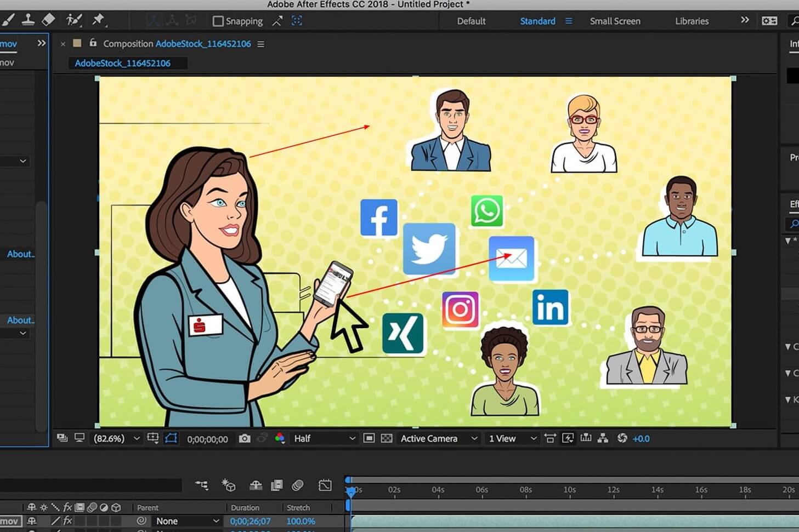
Task: Click the 0;00;00;00 current time display
Action: 207,439
